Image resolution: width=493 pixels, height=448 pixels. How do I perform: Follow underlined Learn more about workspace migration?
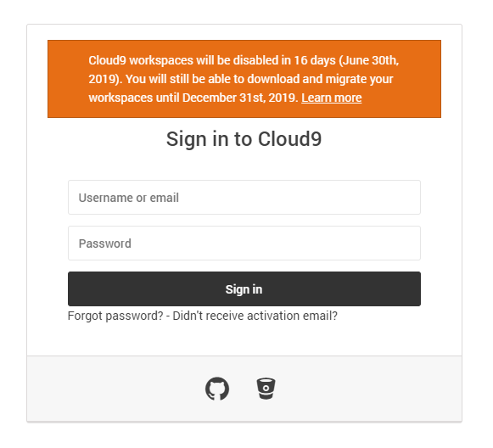tap(332, 98)
